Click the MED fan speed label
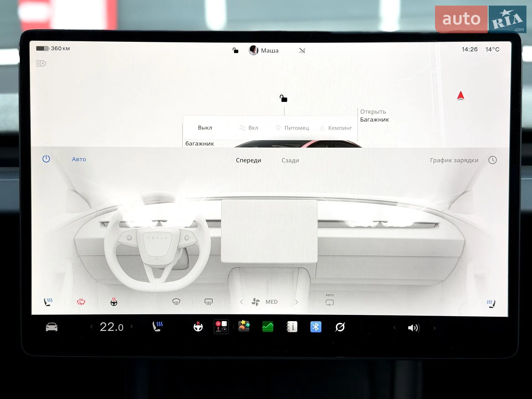This screenshot has height=399, width=532. coord(272,302)
